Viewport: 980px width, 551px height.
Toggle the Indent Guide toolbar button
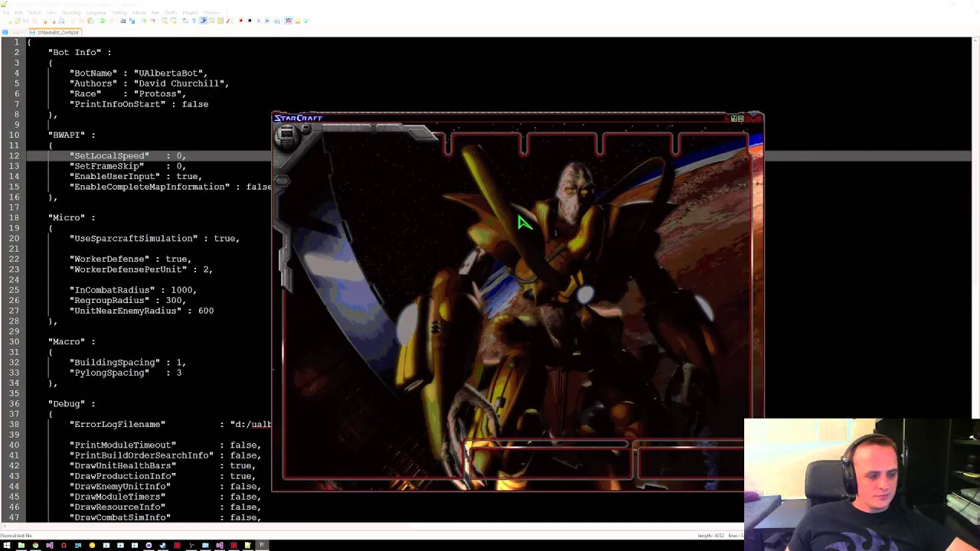coord(203,21)
